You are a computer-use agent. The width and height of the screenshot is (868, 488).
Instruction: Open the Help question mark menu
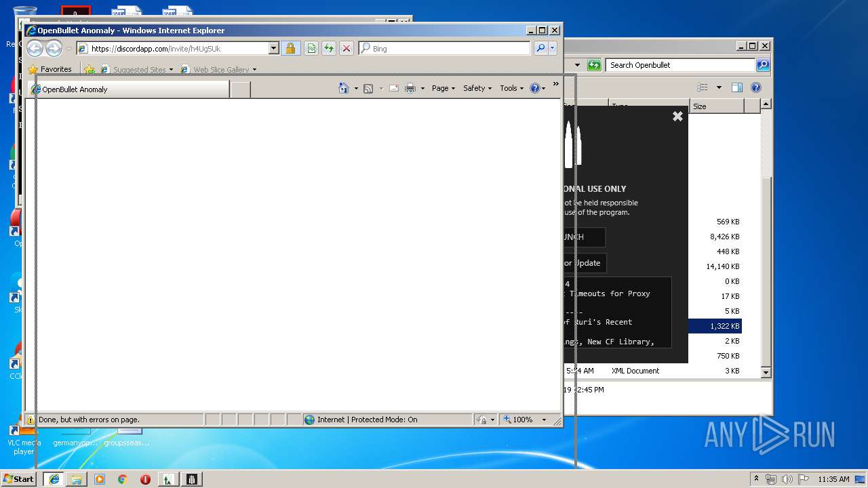pos(537,88)
